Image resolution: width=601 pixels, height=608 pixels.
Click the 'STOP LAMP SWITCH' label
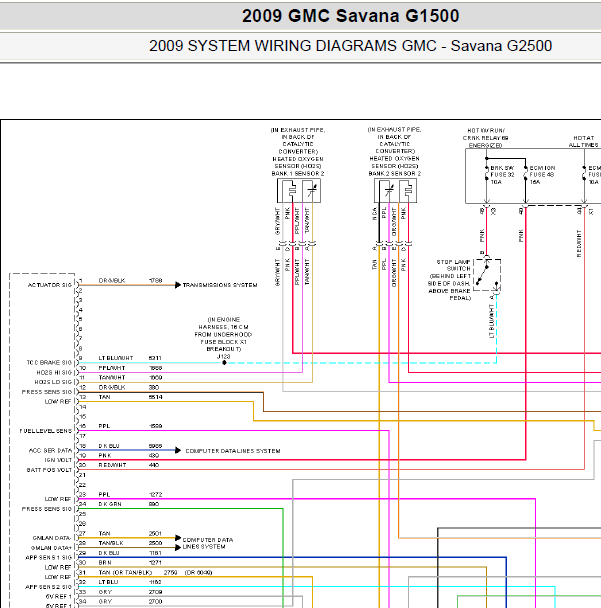453,265
